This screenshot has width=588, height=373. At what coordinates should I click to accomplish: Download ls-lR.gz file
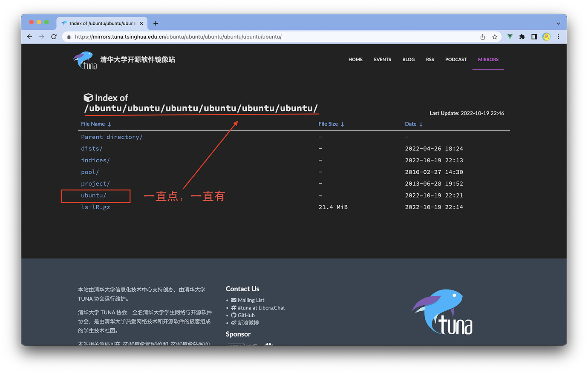click(95, 207)
